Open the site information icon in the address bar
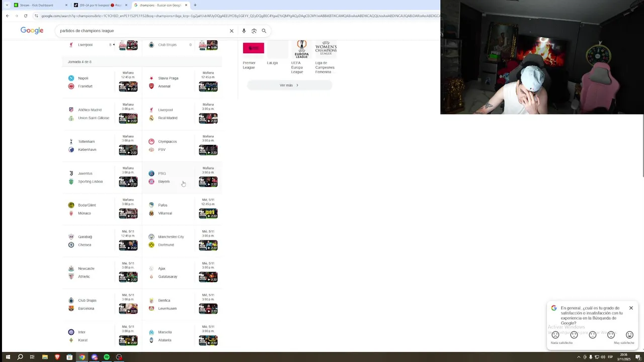644x362 pixels. 36,16
